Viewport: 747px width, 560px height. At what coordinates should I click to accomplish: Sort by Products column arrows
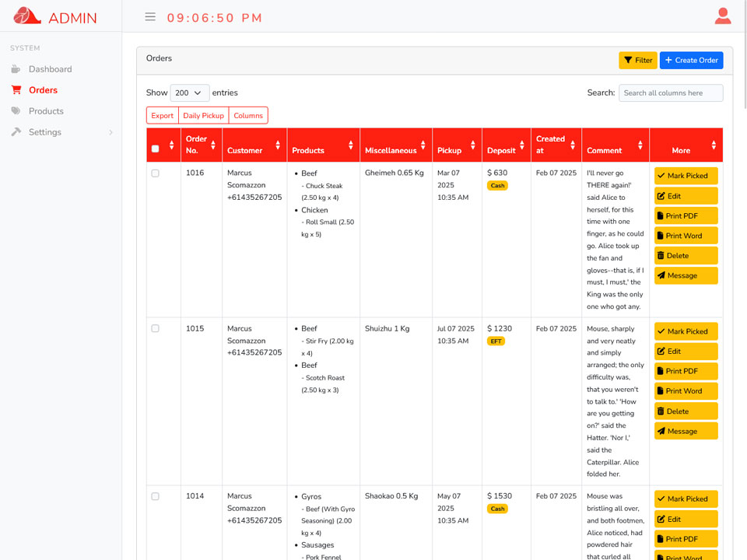pyautogui.click(x=351, y=145)
